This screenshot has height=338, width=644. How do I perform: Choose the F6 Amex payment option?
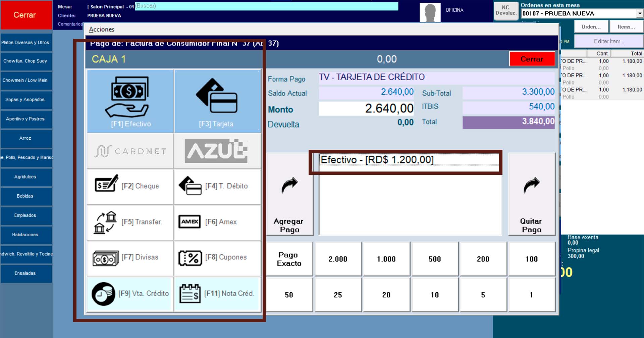point(217,222)
